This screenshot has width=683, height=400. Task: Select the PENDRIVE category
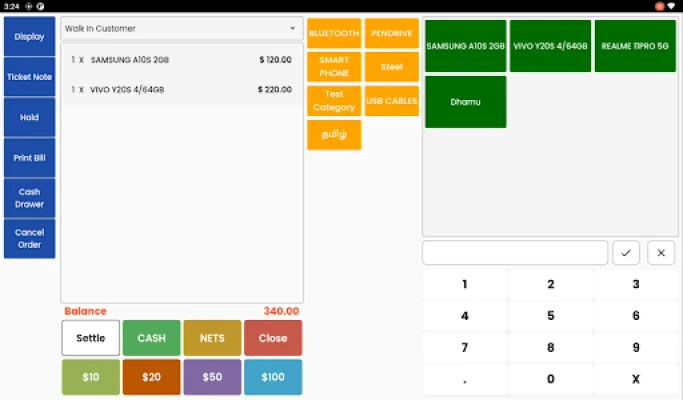point(392,33)
